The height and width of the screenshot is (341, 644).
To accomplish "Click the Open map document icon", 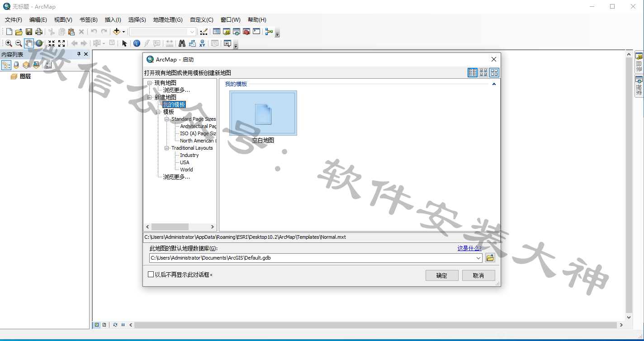I will coord(19,32).
